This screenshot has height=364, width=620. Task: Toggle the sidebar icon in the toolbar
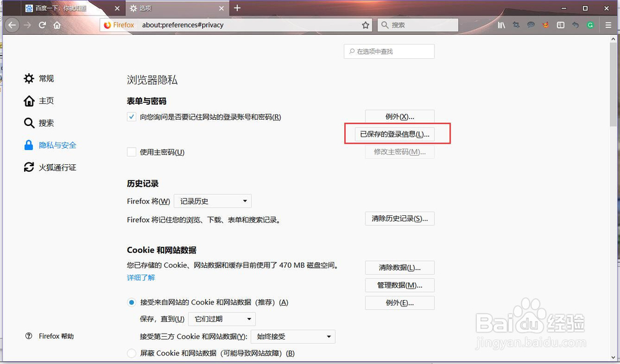click(560, 25)
